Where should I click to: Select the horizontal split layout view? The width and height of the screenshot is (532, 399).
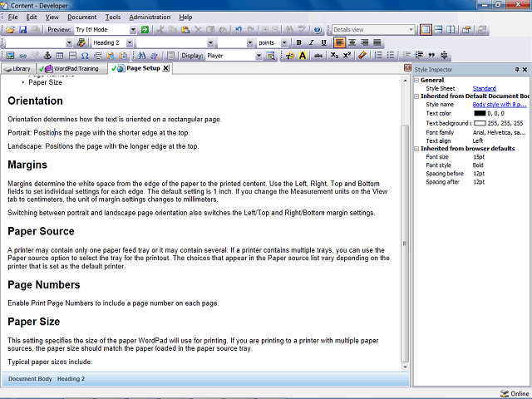(x=438, y=30)
